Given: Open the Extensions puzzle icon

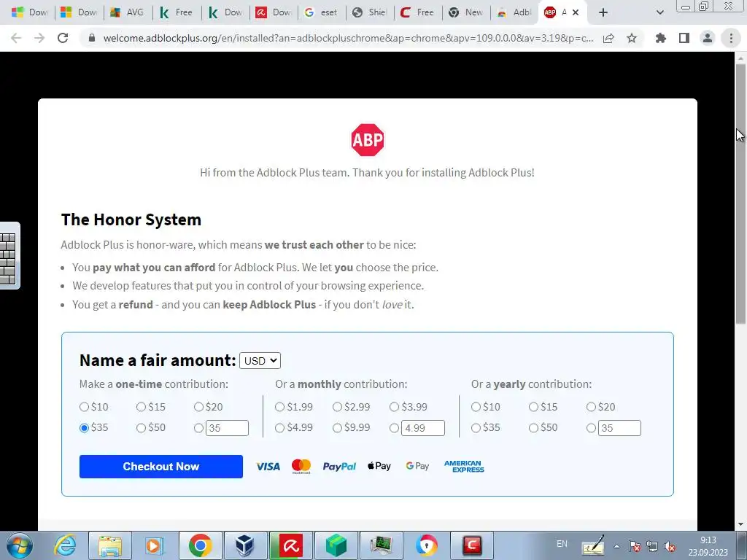Looking at the screenshot, I should click(661, 38).
